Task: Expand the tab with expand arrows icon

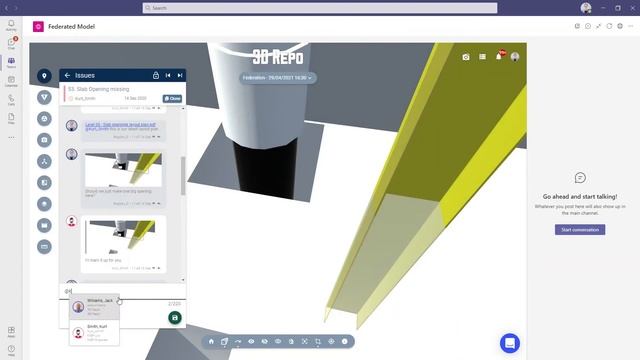Action: click(x=598, y=26)
